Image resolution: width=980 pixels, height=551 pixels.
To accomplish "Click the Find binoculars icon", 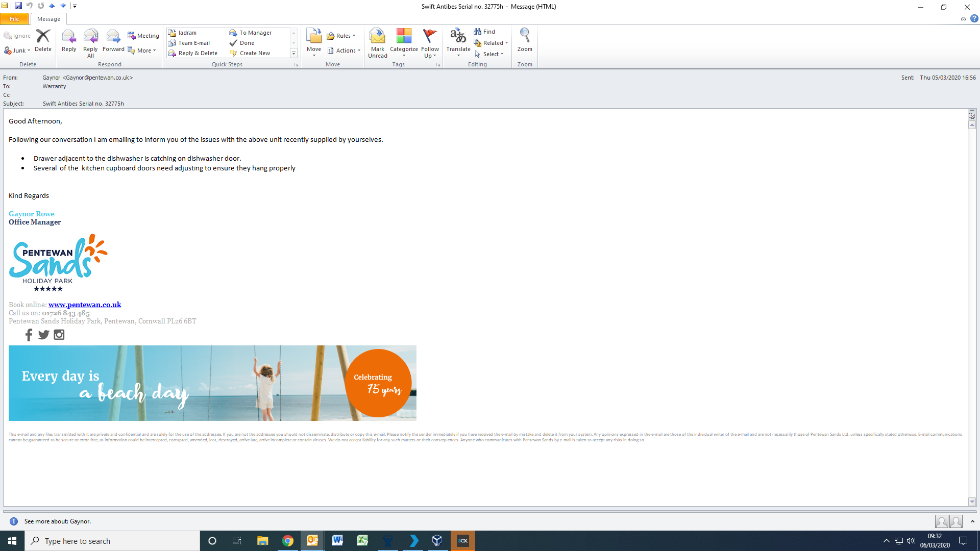I will coord(478,32).
